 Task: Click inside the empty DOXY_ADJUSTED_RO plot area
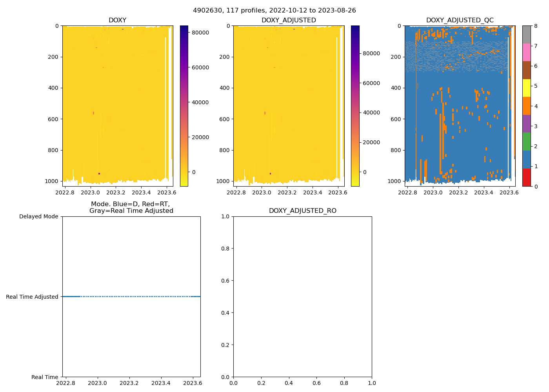302,297
